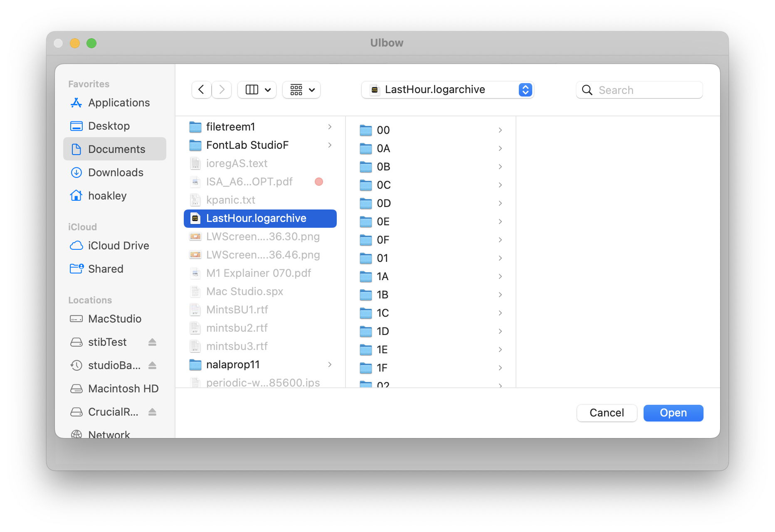Expand the filetreem1 folder chevron
The image size is (775, 532).
330,127
